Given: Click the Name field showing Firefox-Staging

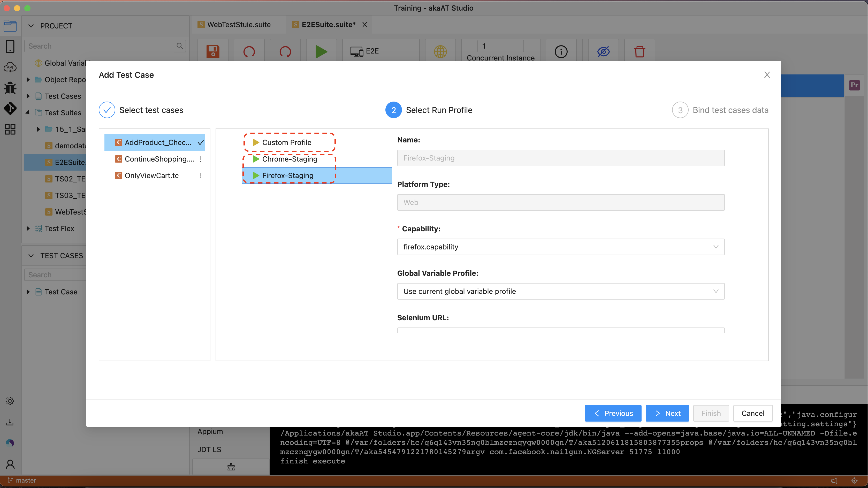Looking at the screenshot, I should pos(561,158).
